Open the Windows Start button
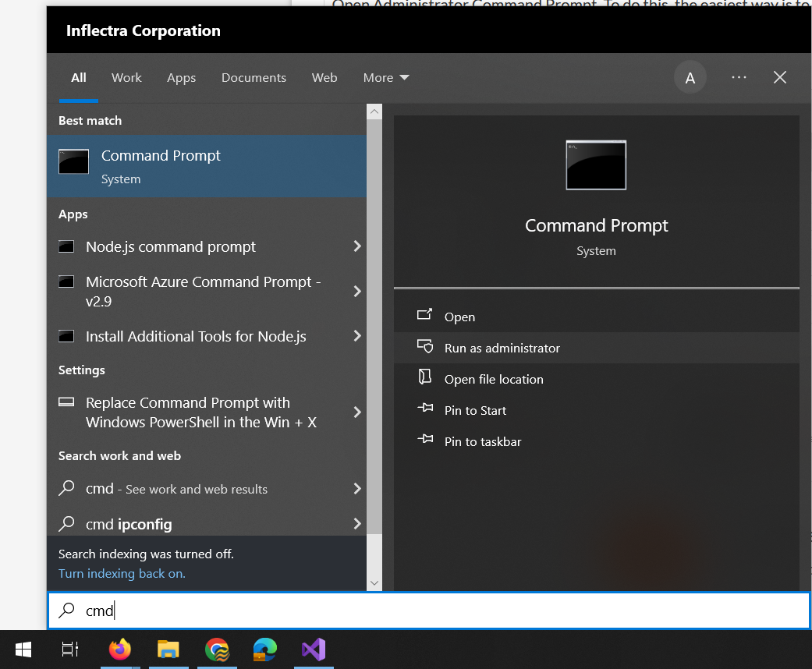This screenshot has width=812, height=669. tap(23, 650)
